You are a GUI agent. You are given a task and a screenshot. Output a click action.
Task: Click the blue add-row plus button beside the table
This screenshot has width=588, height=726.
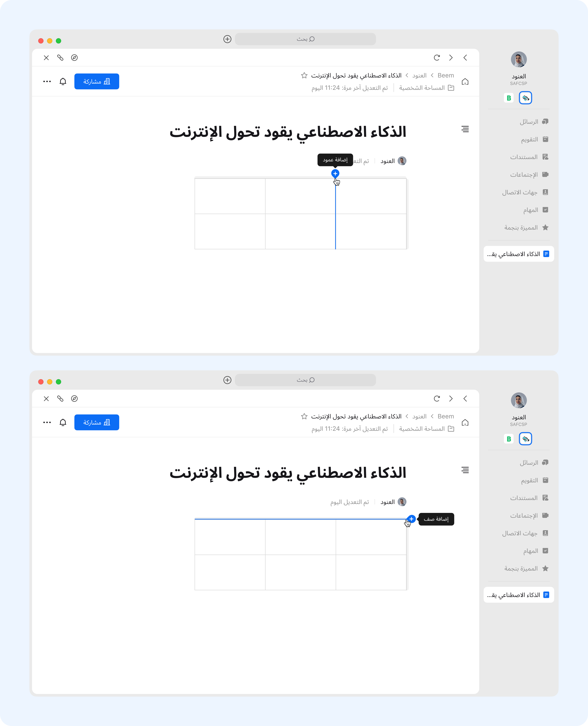tap(411, 519)
